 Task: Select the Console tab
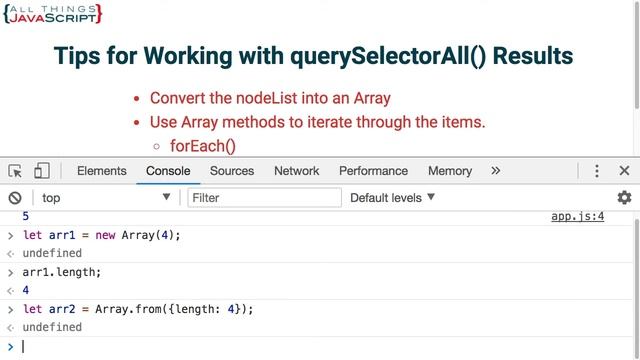click(168, 171)
